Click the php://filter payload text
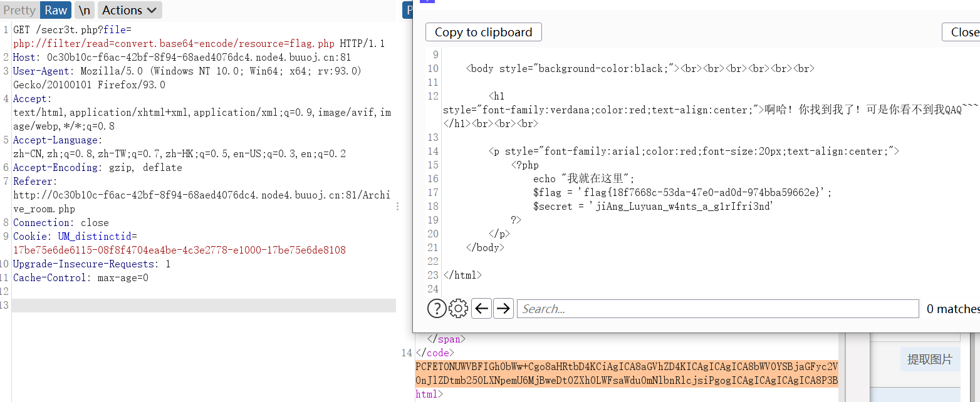Image resolution: width=980 pixels, height=402 pixels. pos(174,43)
